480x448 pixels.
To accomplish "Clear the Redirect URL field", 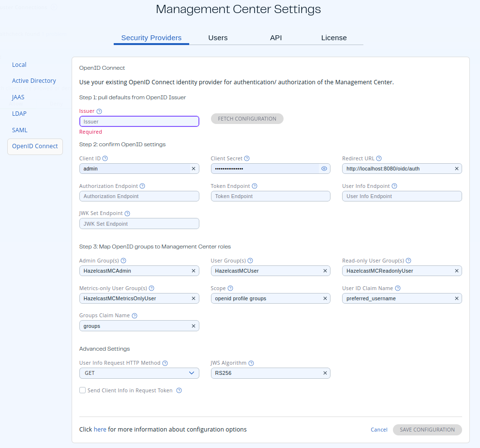I will [456, 169].
